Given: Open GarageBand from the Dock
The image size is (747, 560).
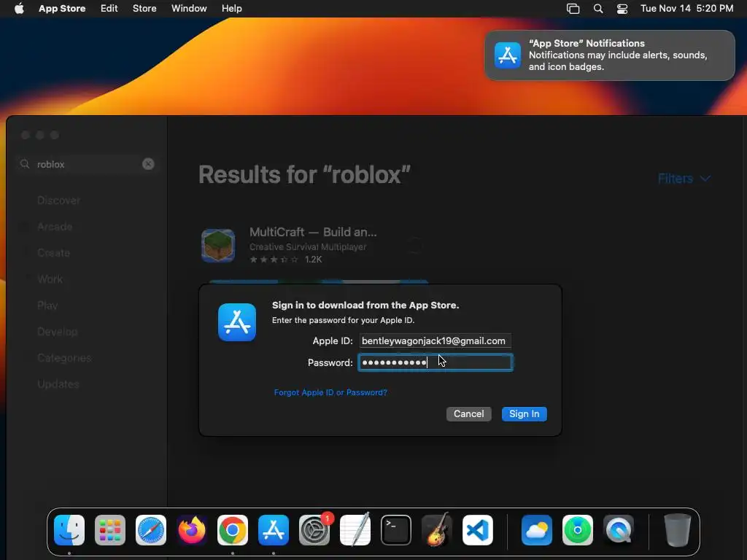Looking at the screenshot, I should (437, 530).
